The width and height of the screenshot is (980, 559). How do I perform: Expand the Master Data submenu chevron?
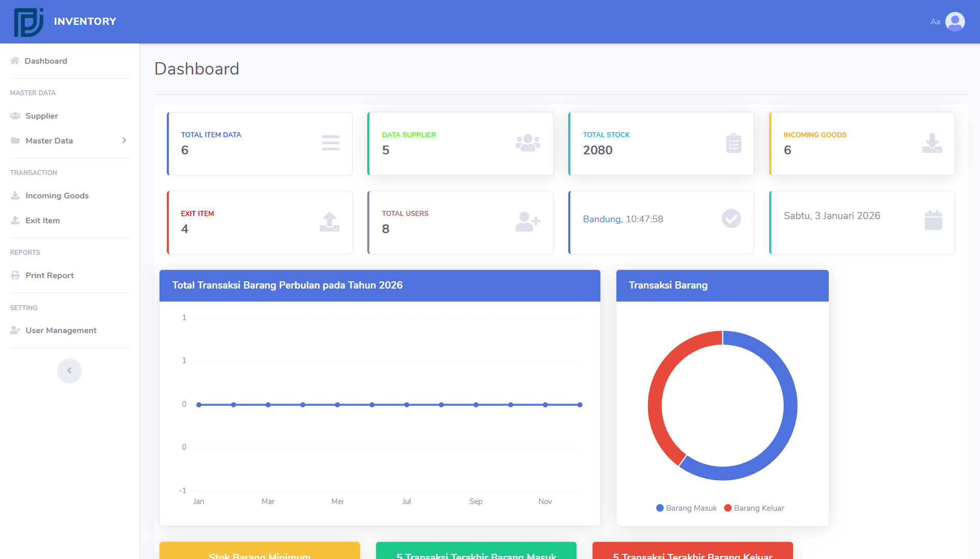(x=124, y=140)
